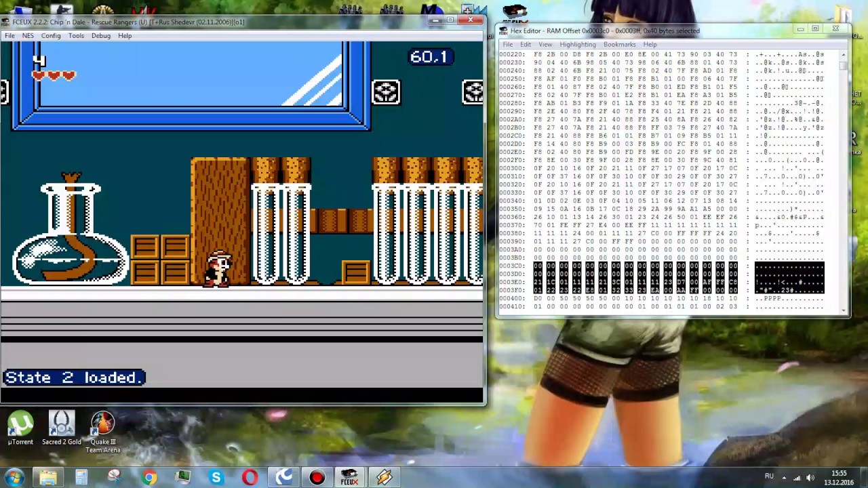Click the Hex Editor scrollbar down arrow
868x488 pixels.
(844, 309)
